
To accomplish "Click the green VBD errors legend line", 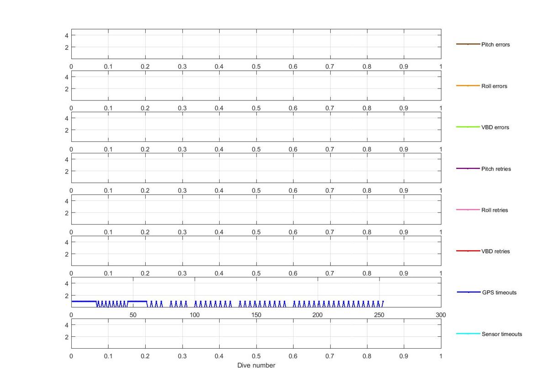I will (468, 127).
